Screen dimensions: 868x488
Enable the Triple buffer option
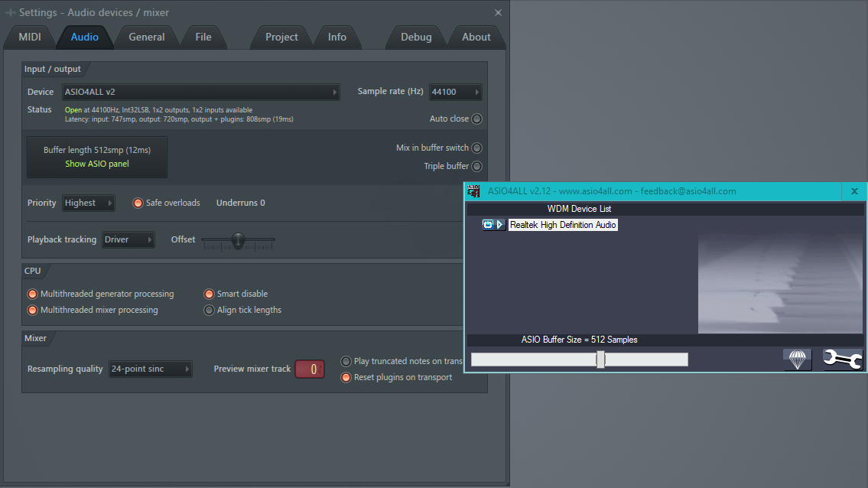pos(476,166)
